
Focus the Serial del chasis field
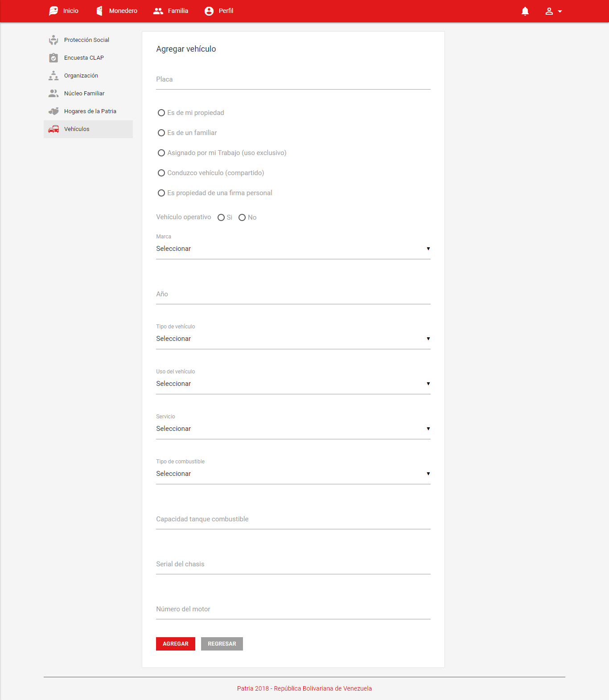(x=293, y=565)
